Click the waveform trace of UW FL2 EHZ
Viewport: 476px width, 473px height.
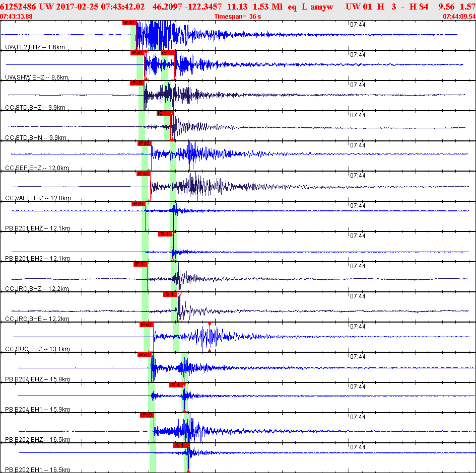[x=229, y=35]
